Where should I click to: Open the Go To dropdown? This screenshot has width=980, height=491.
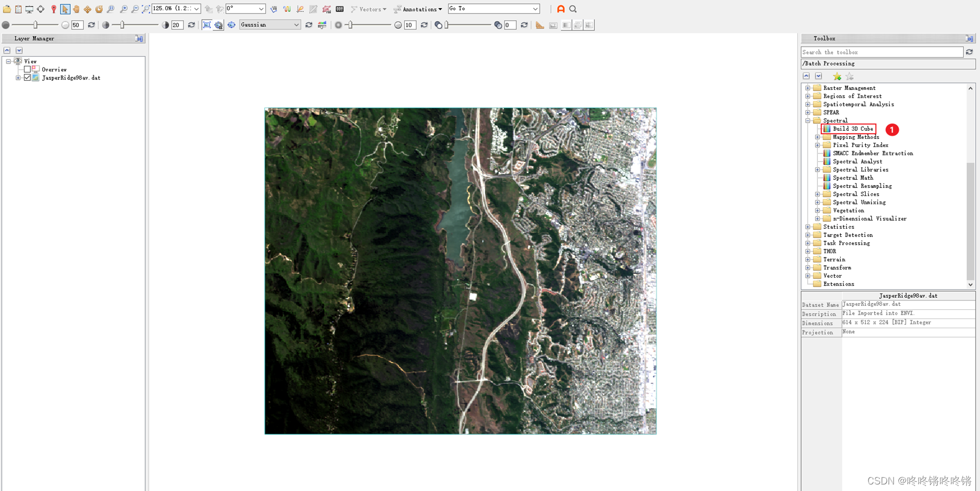click(535, 9)
